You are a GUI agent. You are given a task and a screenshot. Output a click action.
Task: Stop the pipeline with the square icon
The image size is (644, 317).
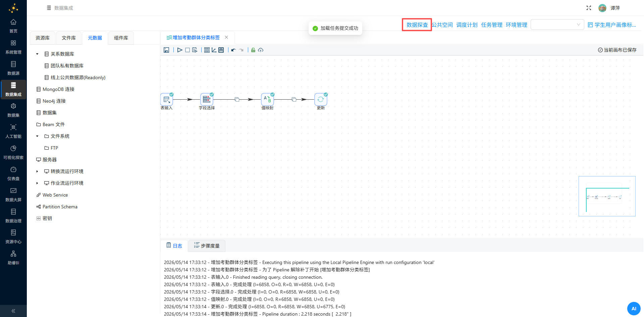pyautogui.click(x=187, y=50)
